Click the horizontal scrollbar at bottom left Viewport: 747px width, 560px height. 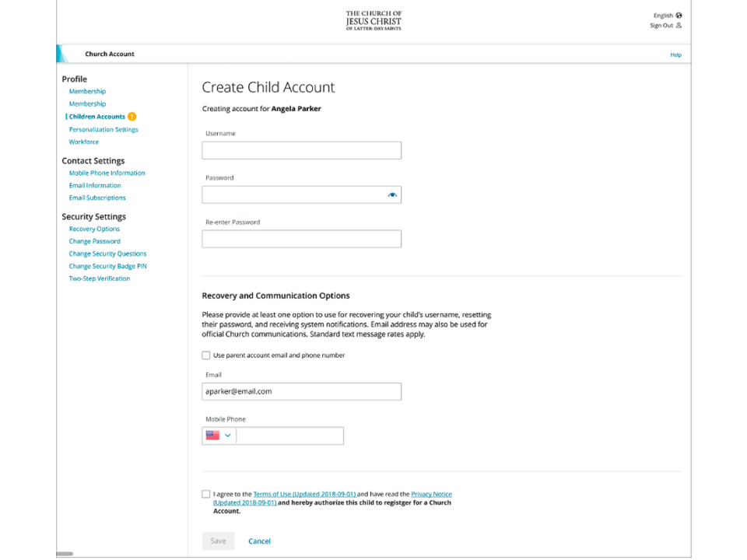(65, 554)
